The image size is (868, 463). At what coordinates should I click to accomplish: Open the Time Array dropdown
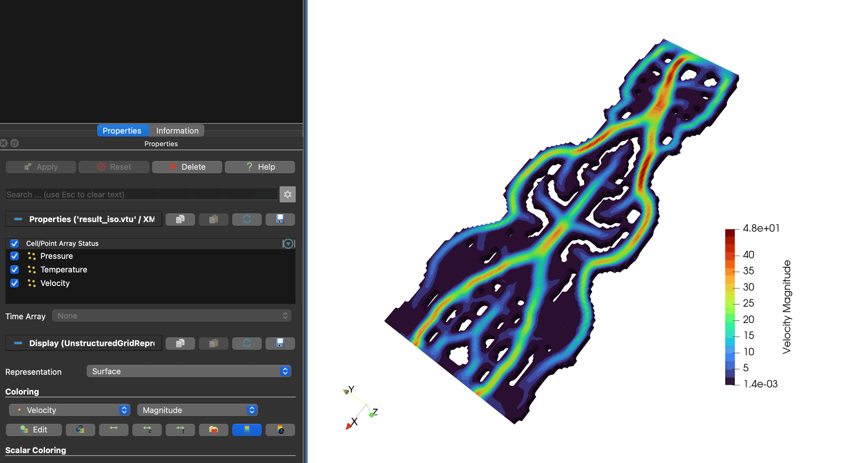[x=172, y=316]
